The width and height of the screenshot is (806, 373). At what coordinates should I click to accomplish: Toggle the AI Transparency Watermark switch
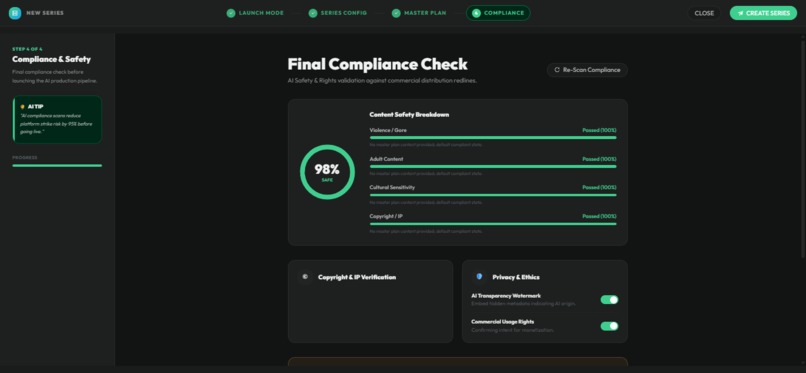[609, 300]
